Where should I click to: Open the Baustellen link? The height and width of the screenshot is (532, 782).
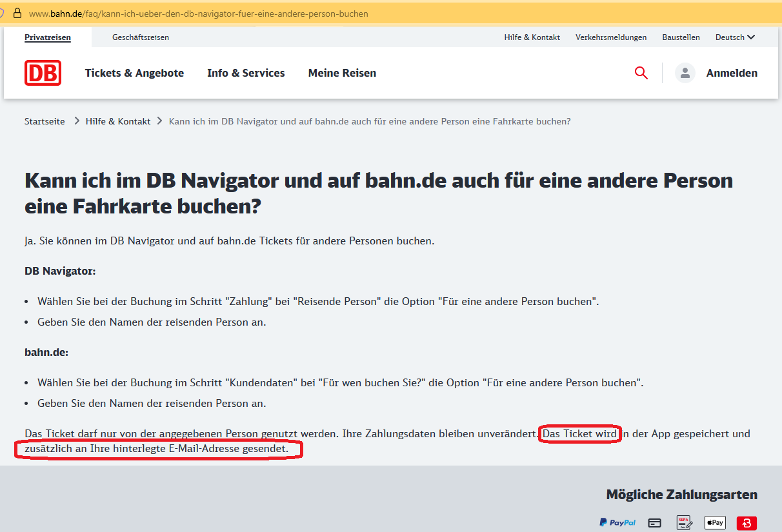[x=681, y=37]
